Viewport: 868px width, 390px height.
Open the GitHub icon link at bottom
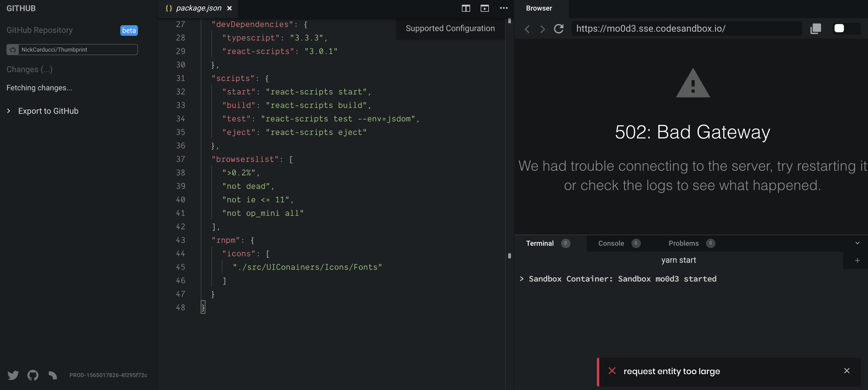(x=33, y=375)
